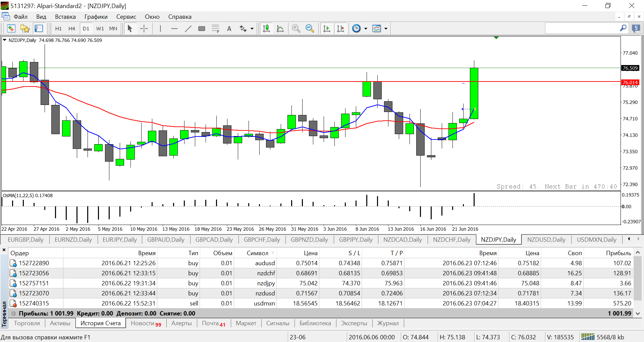Screen dimensions: 644x342
Task: Select the MN timeframe
Action: click(113, 28)
